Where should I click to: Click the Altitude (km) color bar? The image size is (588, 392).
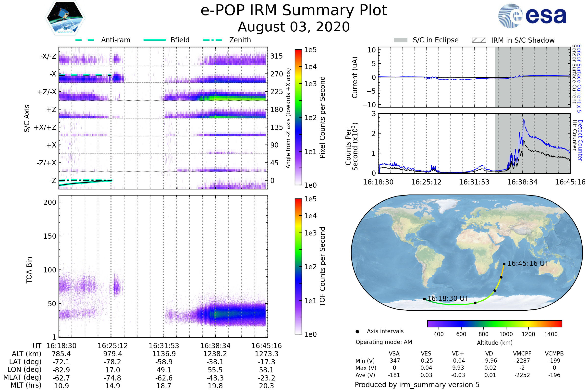(x=494, y=323)
